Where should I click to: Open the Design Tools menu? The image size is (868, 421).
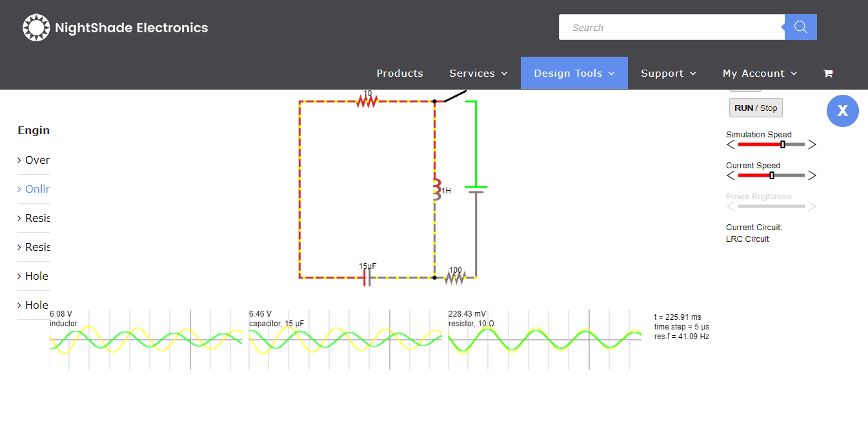(573, 73)
